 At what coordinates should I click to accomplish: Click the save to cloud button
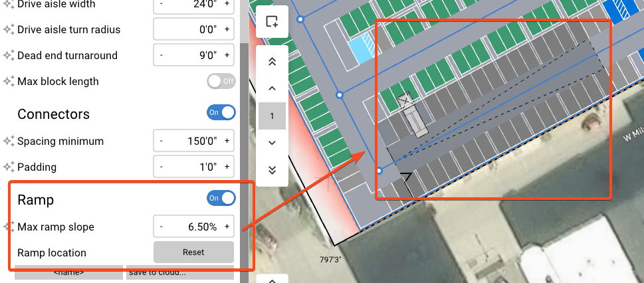click(x=180, y=272)
